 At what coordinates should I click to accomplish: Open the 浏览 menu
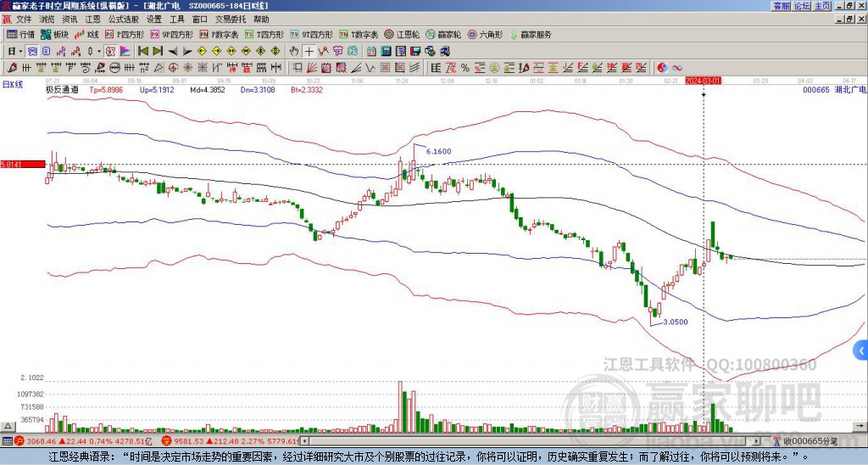47,20
